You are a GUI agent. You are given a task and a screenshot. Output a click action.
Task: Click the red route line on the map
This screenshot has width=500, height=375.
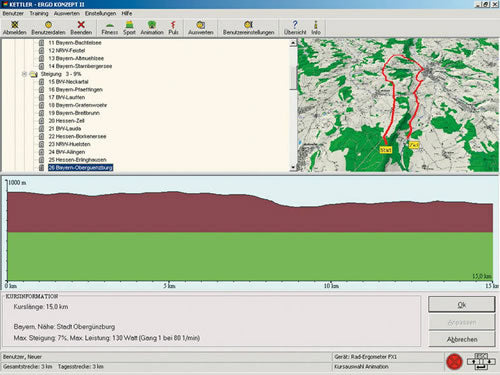click(394, 100)
